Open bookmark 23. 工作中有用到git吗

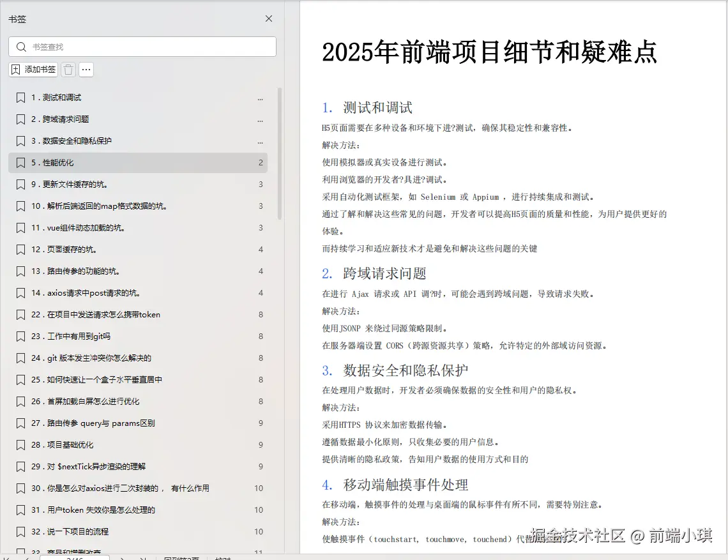pos(138,337)
